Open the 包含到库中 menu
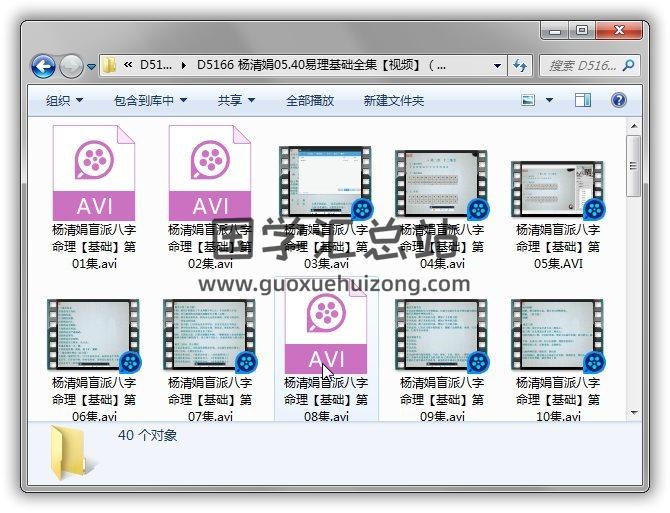This screenshot has width=670, height=513. [x=151, y=101]
